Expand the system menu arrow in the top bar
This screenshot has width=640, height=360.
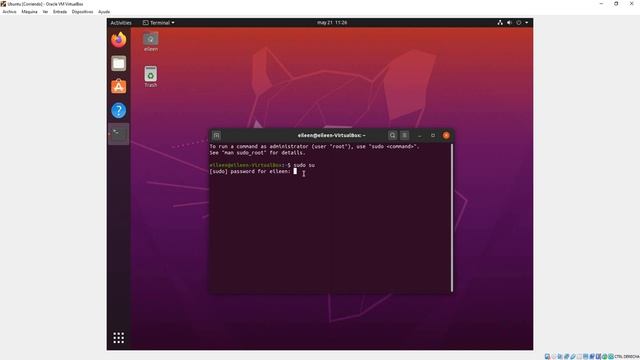527,22
